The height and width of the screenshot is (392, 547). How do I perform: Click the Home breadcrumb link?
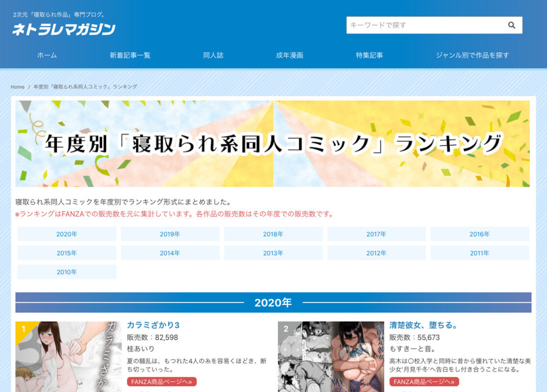pos(18,87)
